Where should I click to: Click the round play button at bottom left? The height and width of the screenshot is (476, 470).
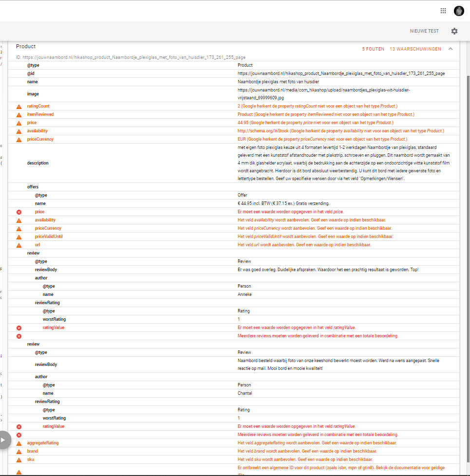coord(3,440)
